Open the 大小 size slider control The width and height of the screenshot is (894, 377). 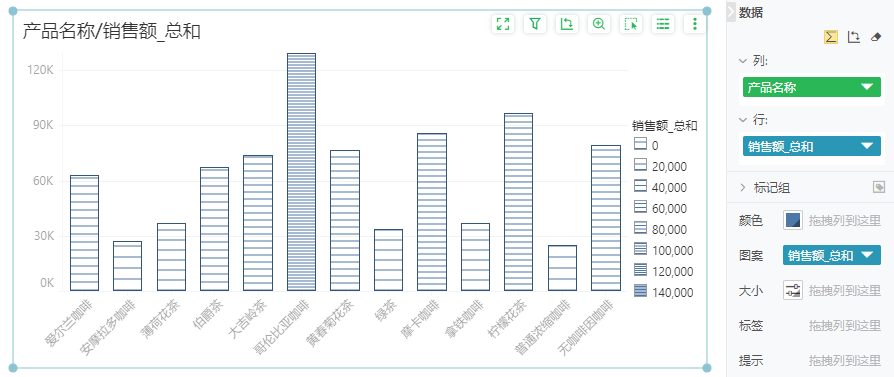(793, 291)
